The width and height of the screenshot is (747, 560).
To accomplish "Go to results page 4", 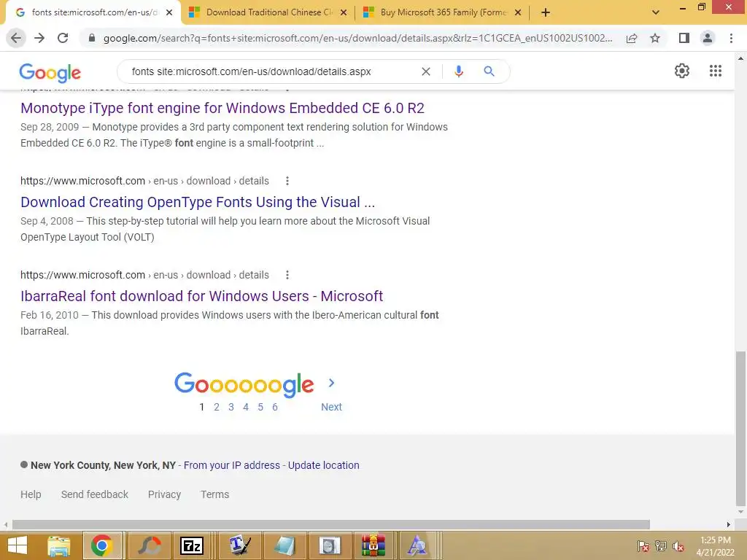I will click(246, 407).
